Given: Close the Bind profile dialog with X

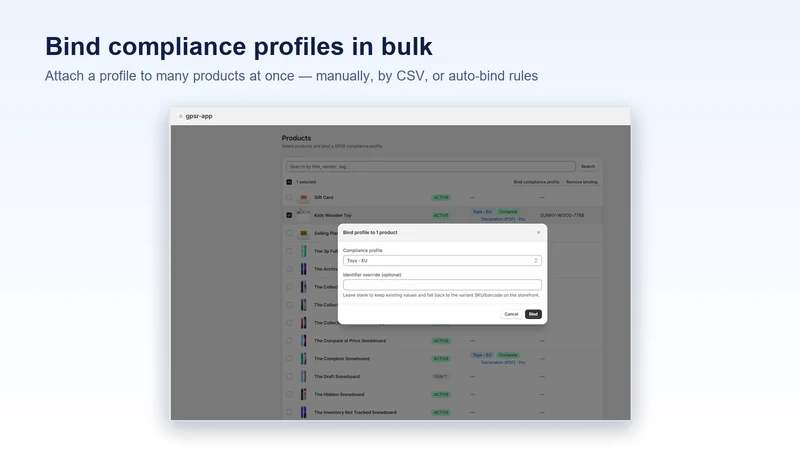Looking at the screenshot, I should [538, 233].
